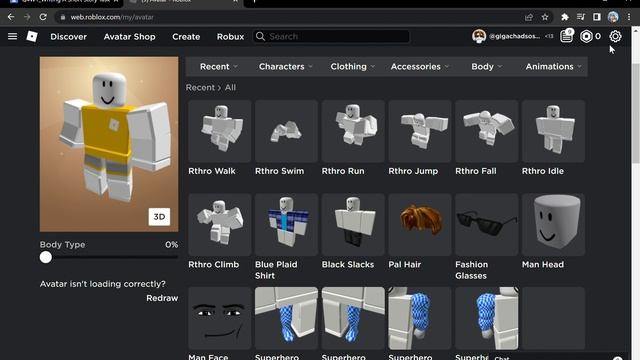Open the settings gear icon
The height and width of the screenshot is (360, 640).
click(615, 36)
